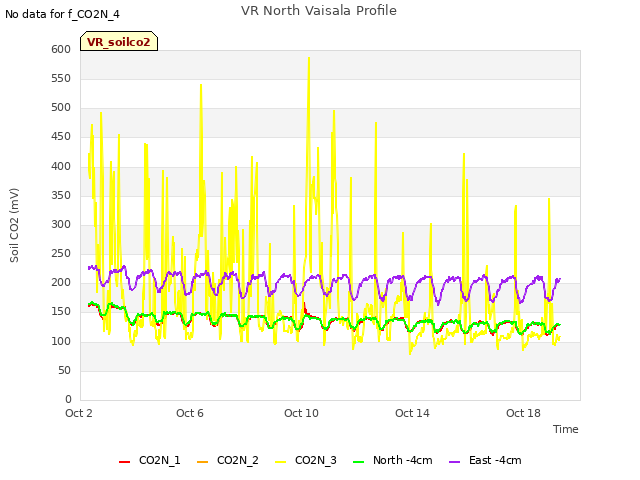Image resolution: width=640 pixels, height=480 pixels.
Task: Click the 500 y-axis tick label
Action: coord(61,108)
